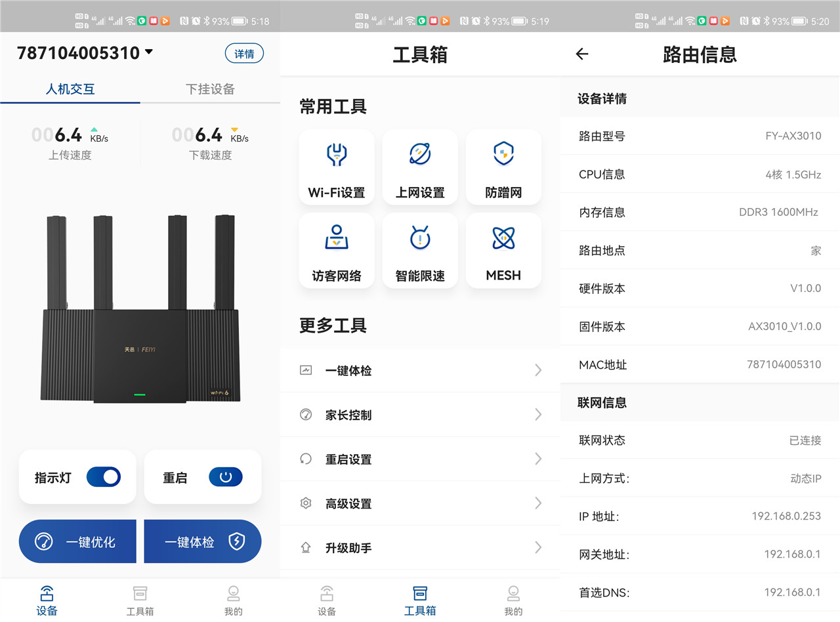This screenshot has width=840, height=622.
Task: Tap MAC地址 value in 路由信息
Action: (784, 364)
